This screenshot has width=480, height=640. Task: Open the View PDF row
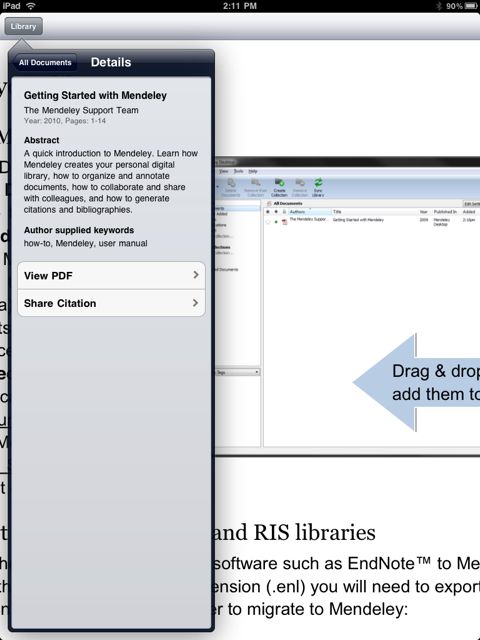111,276
